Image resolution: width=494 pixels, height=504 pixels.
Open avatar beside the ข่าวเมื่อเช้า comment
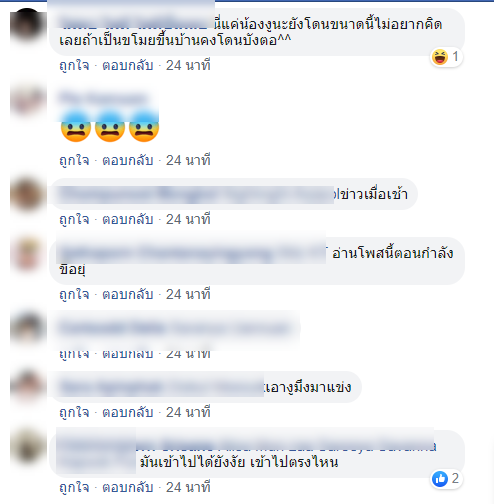pyautogui.click(x=27, y=195)
